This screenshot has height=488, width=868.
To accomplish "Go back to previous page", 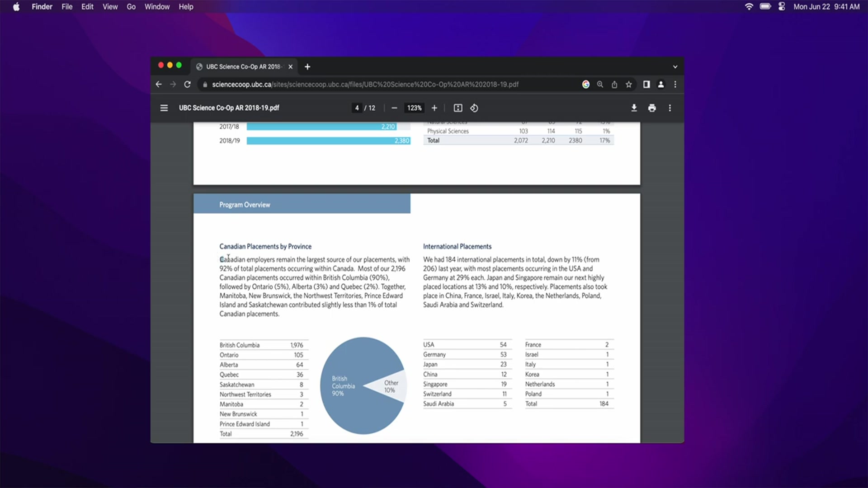I will pyautogui.click(x=159, y=84).
